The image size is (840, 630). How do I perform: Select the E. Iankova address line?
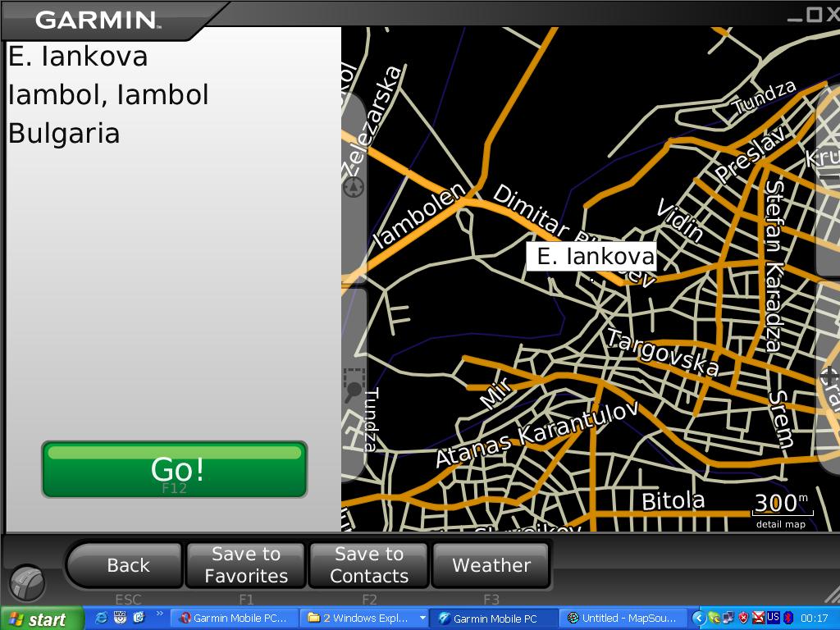pyautogui.click(x=78, y=57)
